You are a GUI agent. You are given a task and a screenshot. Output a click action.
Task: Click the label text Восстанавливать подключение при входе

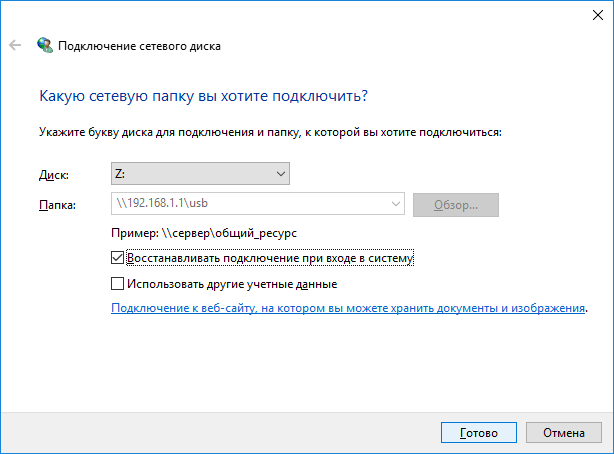click(270, 258)
